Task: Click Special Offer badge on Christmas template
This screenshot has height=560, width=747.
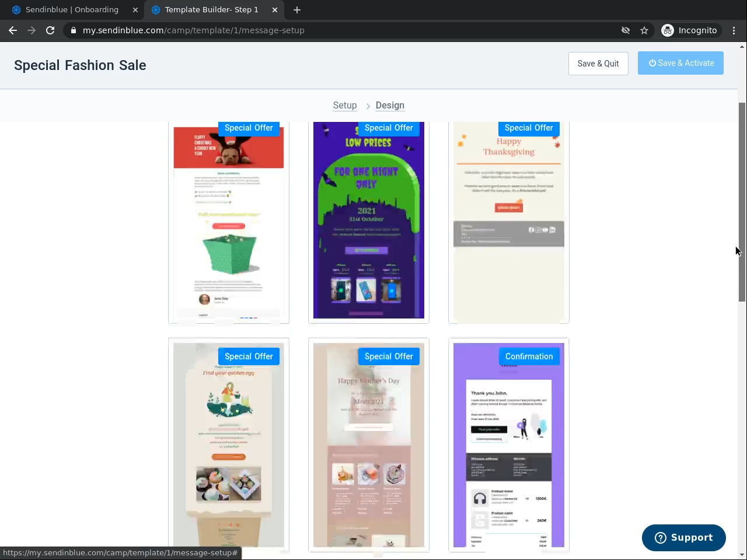Action: click(249, 128)
